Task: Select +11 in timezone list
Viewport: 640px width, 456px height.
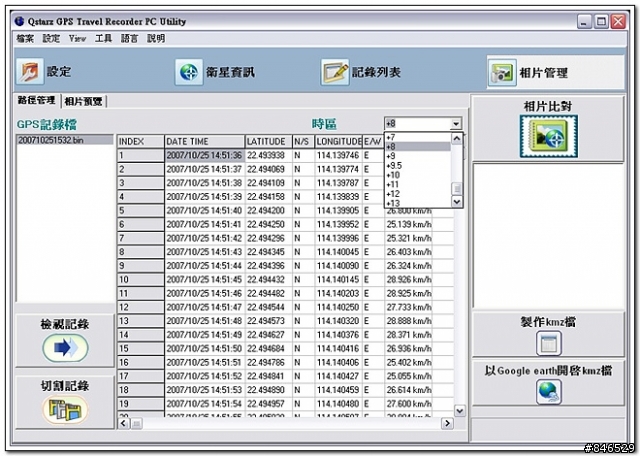Action: [x=418, y=184]
